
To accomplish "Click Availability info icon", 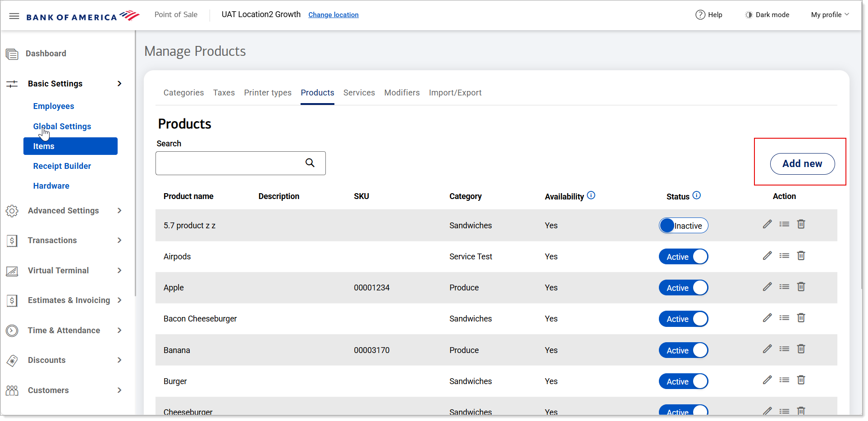I will 591,195.
